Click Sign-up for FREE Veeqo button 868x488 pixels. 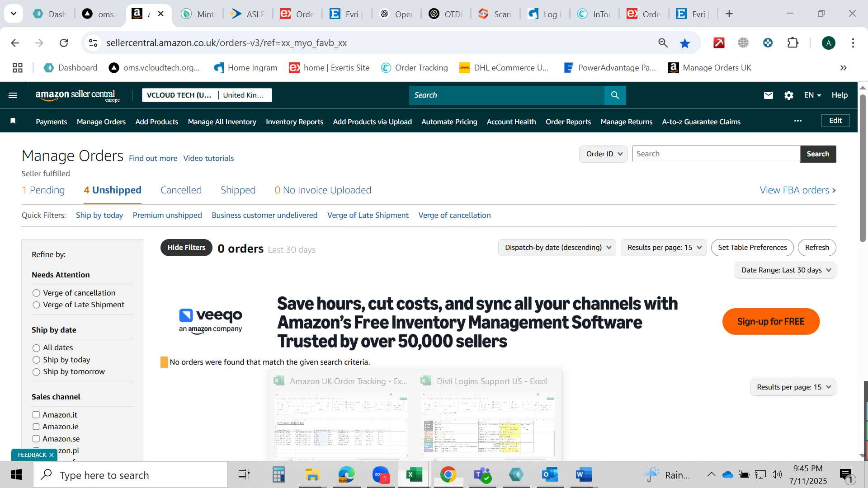pos(771,322)
